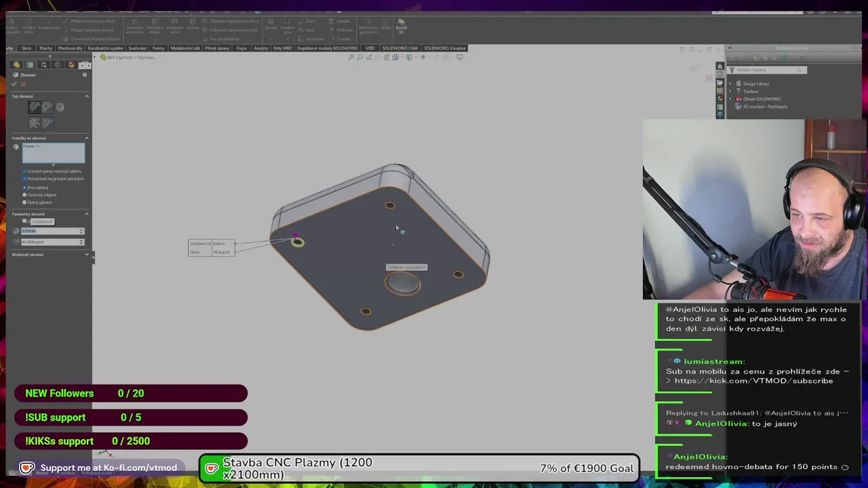Click distance field spinner arrows
Screen dimensions: 868x488
[81, 231]
